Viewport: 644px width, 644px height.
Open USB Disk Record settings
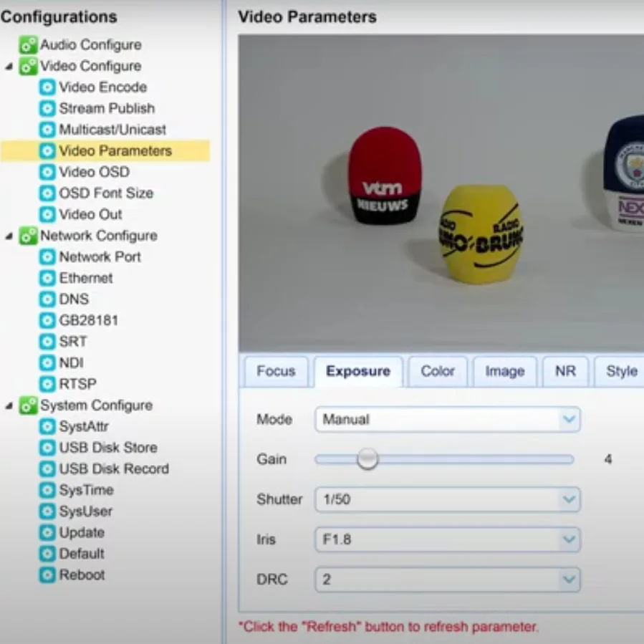pyautogui.click(x=114, y=468)
